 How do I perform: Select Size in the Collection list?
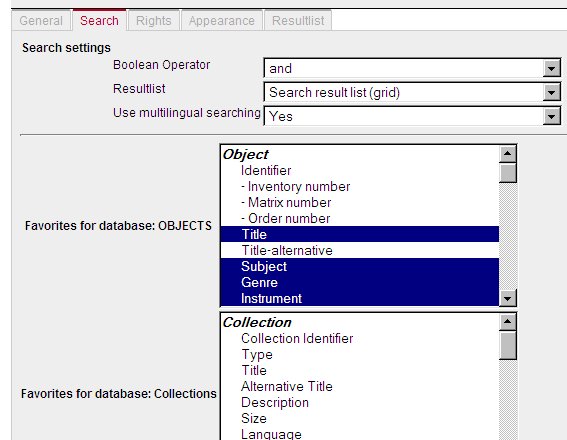click(x=359, y=418)
